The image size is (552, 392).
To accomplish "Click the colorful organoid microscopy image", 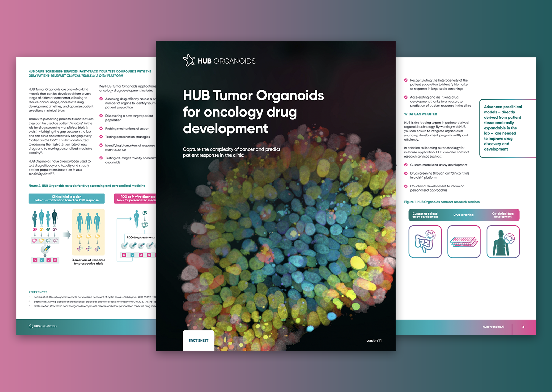I will click(288, 238).
